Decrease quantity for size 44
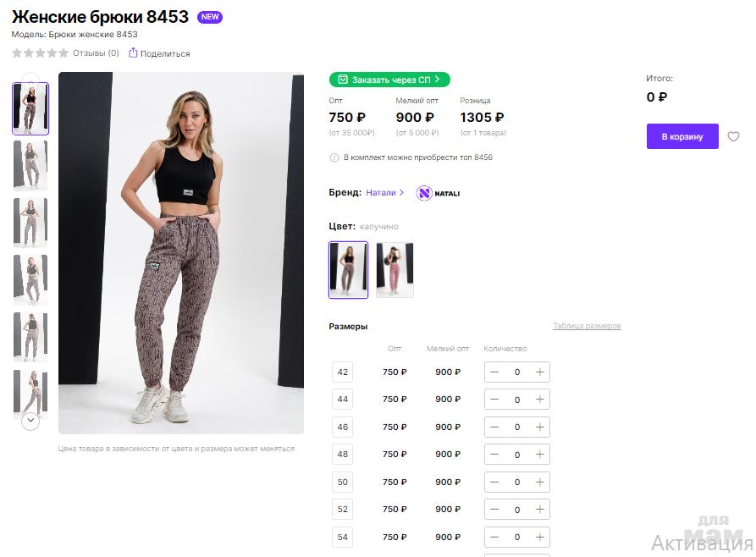The width and height of the screenshot is (756, 557). point(494,400)
